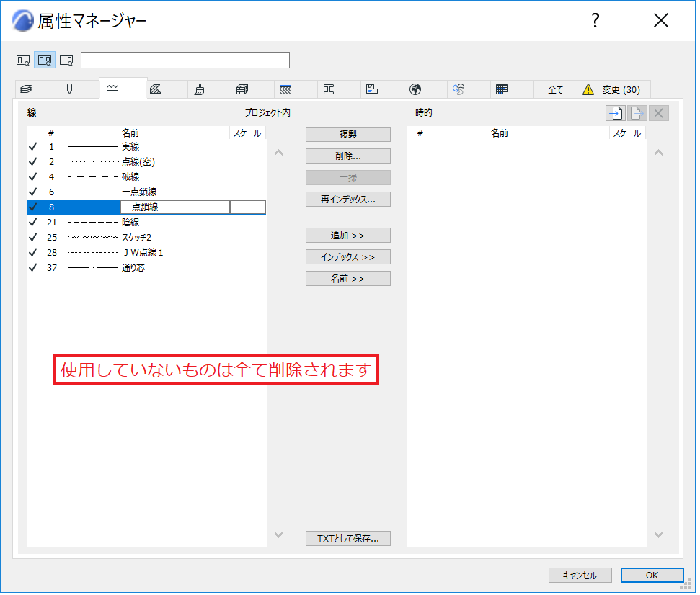Select the first list view mode icon
Image resolution: width=700 pixels, height=595 pixels.
23,61
